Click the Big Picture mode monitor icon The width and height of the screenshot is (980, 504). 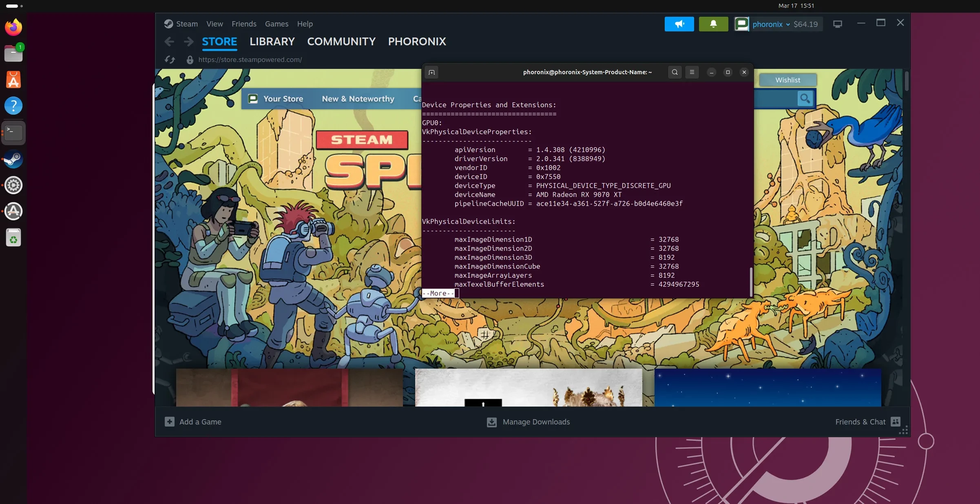pyautogui.click(x=837, y=24)
